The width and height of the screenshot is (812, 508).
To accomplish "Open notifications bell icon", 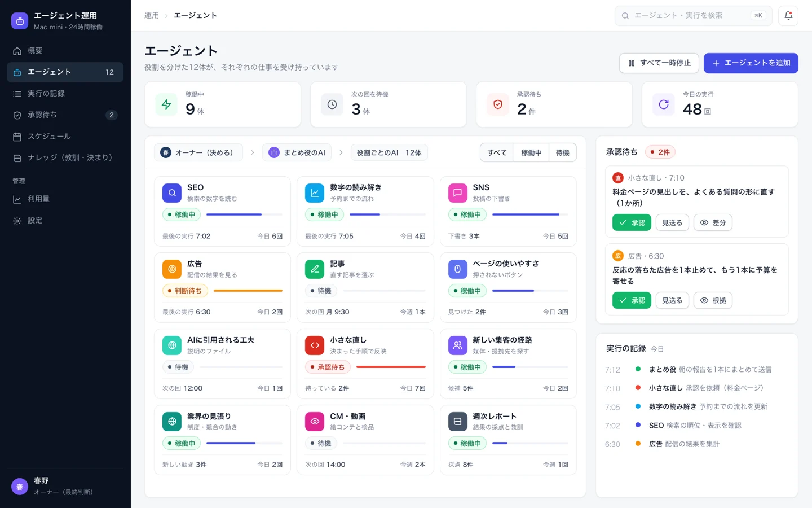I will coord(788,16).
